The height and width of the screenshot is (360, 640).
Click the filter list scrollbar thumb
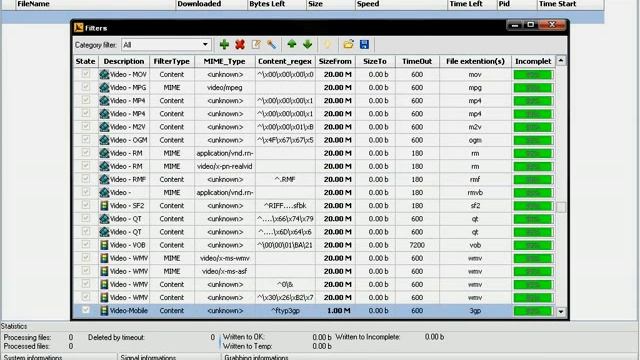pos(561,207)
